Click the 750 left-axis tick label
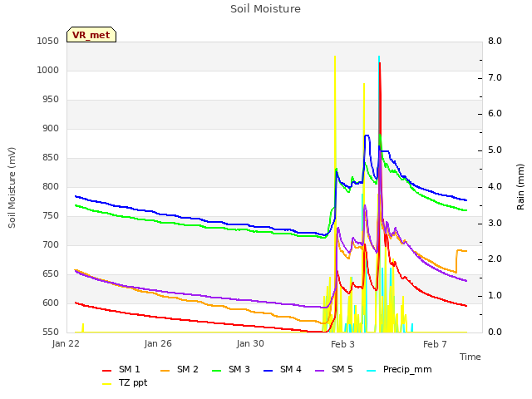 pyautogui.click(x=51, y=216)
